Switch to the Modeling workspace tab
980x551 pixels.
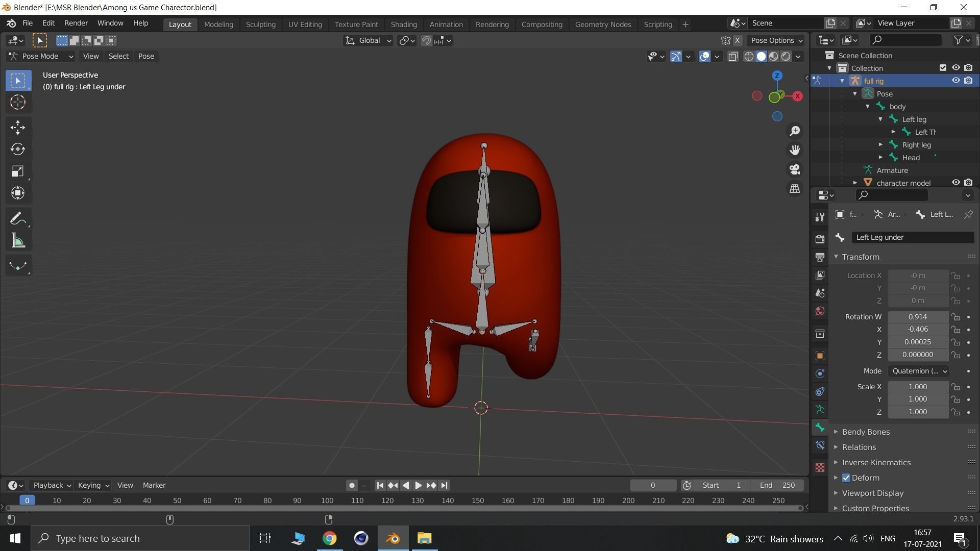(218, 24)
